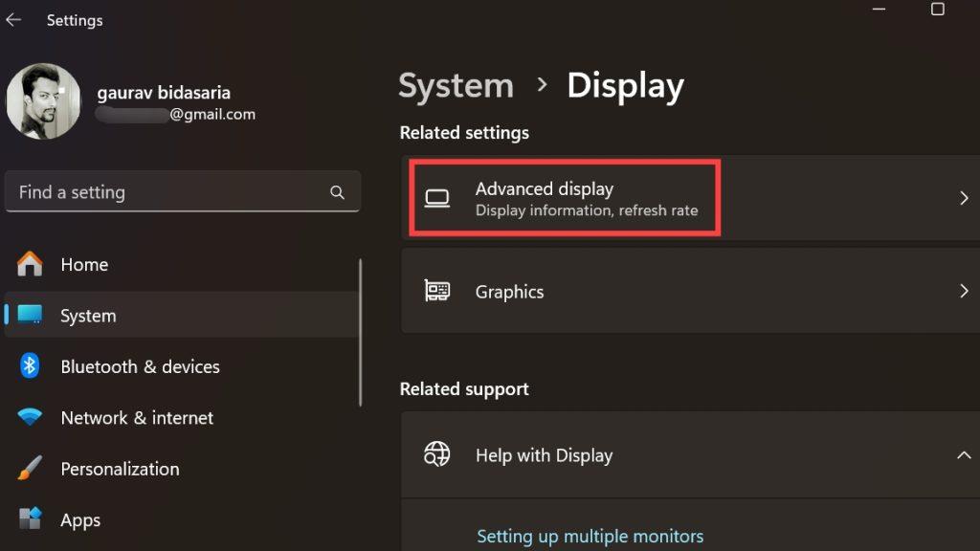Focus the Find a setting search box

[183, 191]
